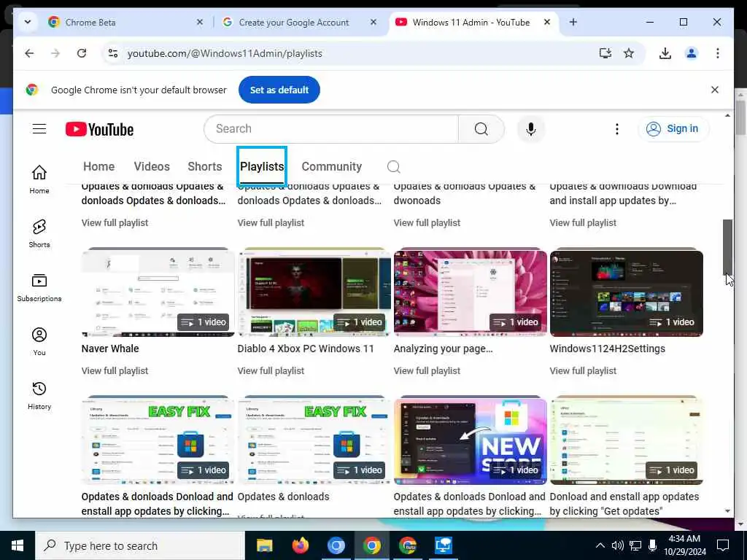Go forward with the browser forward arrow

55,53
